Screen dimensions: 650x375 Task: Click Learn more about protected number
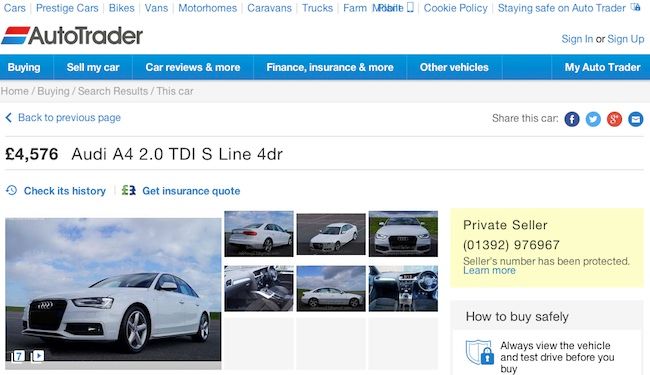pos(489,271)
